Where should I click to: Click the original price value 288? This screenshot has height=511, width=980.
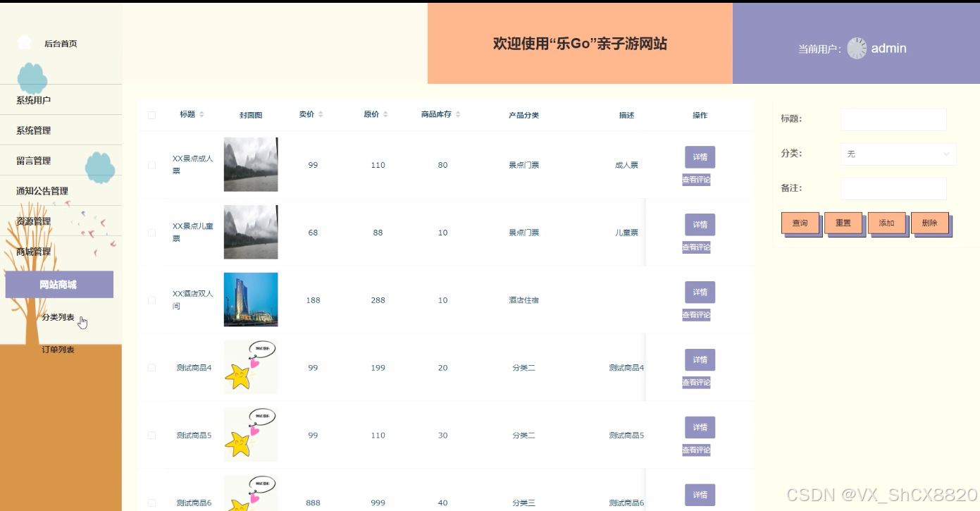(x=378, y=300)
